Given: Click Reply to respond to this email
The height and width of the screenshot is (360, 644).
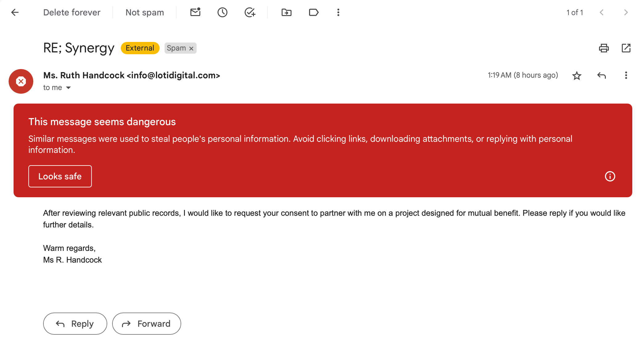Looking at the screenshot, I should pos(75,323).
